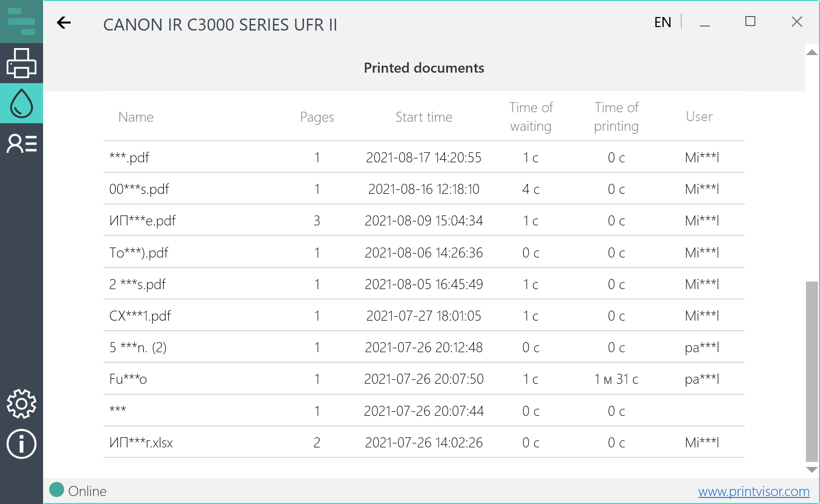Click the green Online status indicator
This screenshot has width=820, height=504.
[57, 490]
